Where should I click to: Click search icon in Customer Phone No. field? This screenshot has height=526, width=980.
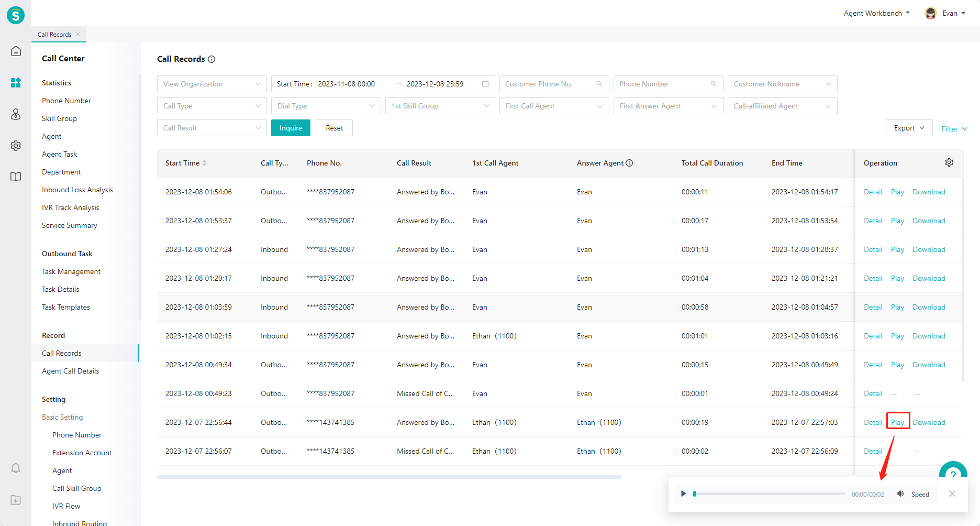[x=599, y=84]
